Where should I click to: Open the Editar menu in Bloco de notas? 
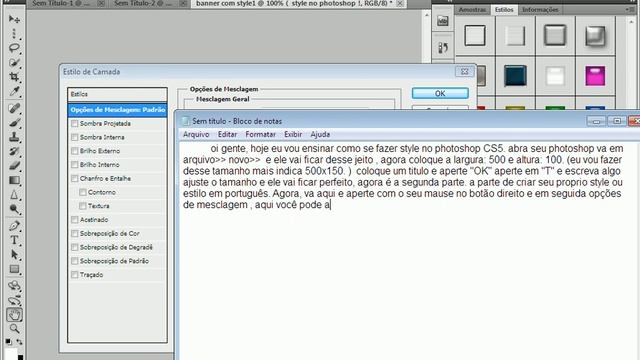point(227,134)
